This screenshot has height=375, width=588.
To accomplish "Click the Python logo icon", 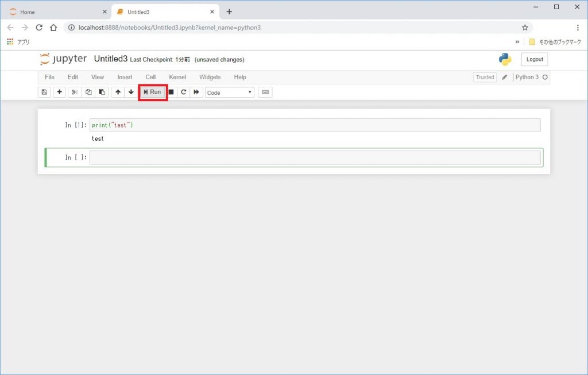I will (505, 59).
